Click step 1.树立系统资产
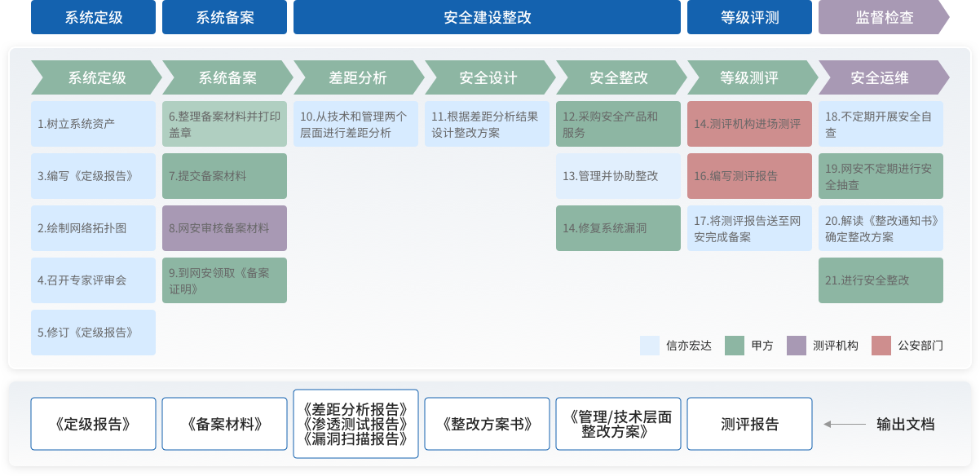980x476 pixels. pyautogui.click(x=93, y=124)
